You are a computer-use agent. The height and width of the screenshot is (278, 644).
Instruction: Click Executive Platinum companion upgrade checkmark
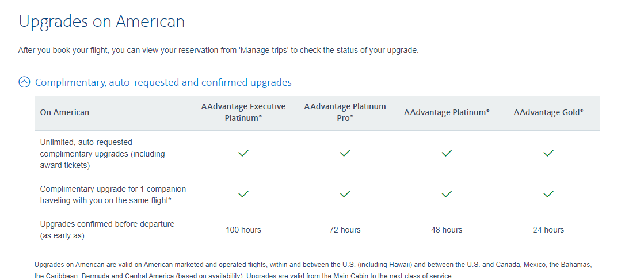pos(243,194)
